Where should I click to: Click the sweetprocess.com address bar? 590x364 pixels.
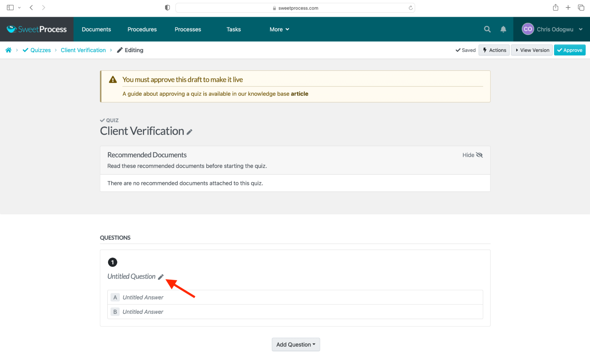295,8
